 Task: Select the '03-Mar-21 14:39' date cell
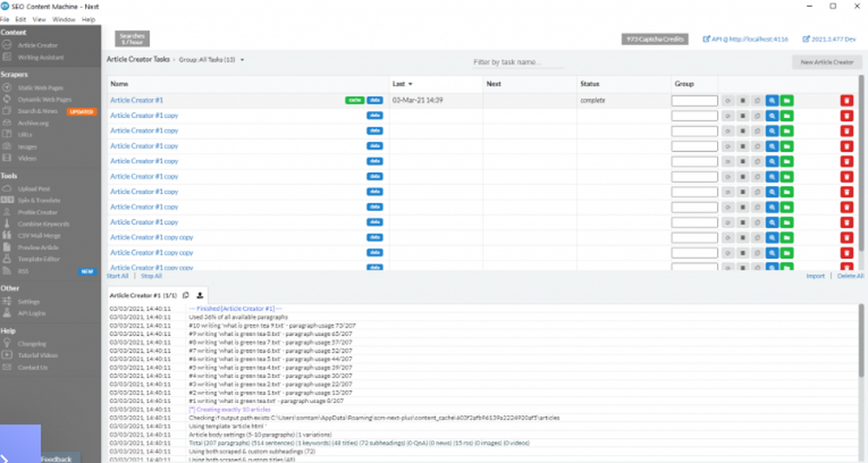coord(418,100)
